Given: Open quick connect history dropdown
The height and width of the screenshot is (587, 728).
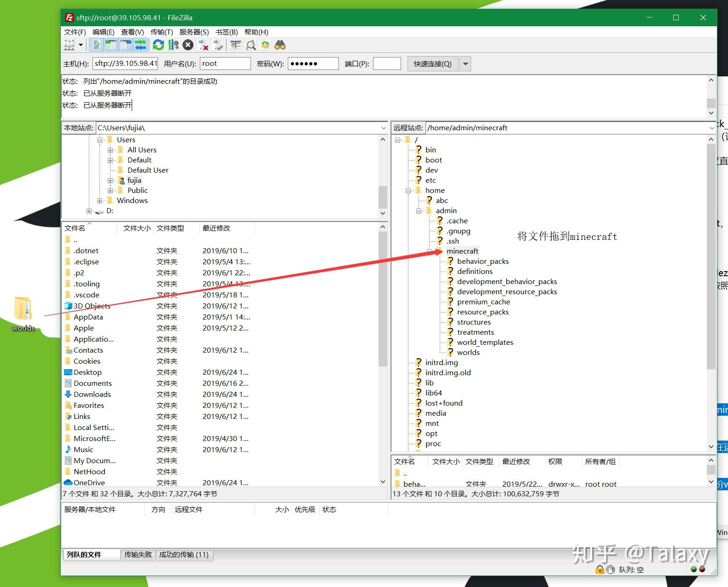Looking at the screenshot, I should pos(466,64).
